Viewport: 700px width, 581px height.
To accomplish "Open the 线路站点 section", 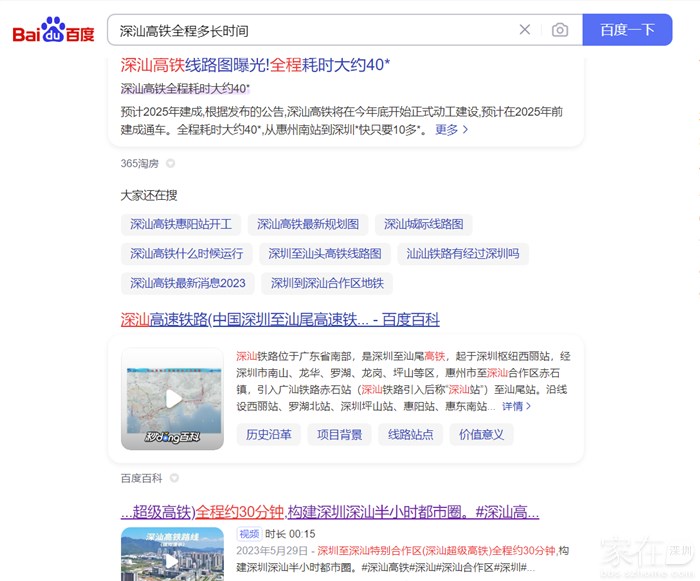I will coord(410,434).
